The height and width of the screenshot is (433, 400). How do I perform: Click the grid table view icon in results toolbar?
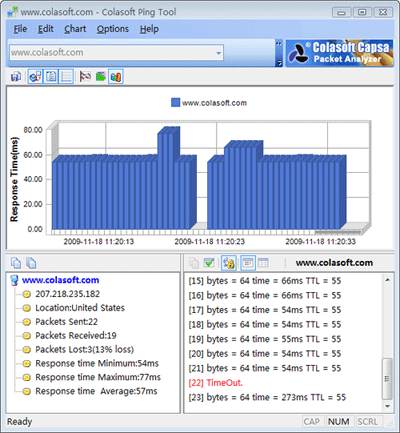tap(263, 263)
